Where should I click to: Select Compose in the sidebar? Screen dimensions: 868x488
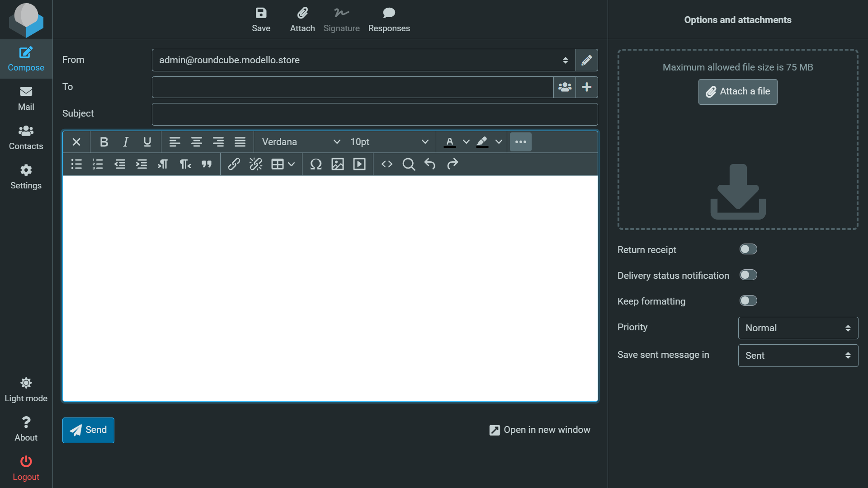click(x=26, y=59)
